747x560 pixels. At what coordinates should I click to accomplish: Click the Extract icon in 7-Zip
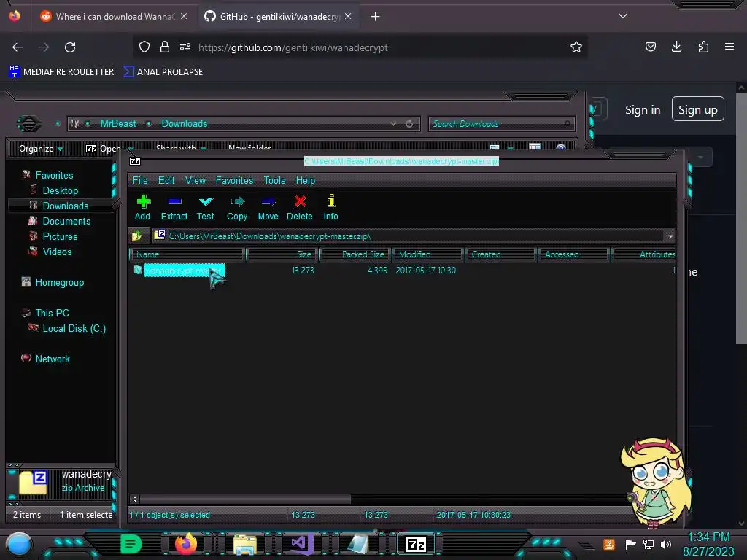coord(174,208)
